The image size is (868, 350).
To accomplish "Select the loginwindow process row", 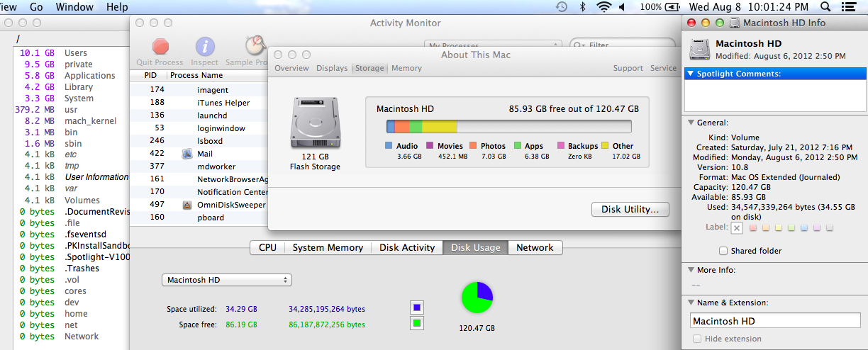I will (199, 128).
